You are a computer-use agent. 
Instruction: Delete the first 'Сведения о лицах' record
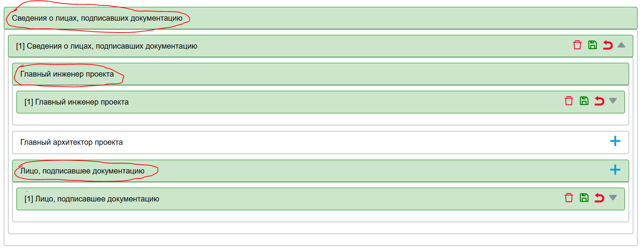click(577, 45)
